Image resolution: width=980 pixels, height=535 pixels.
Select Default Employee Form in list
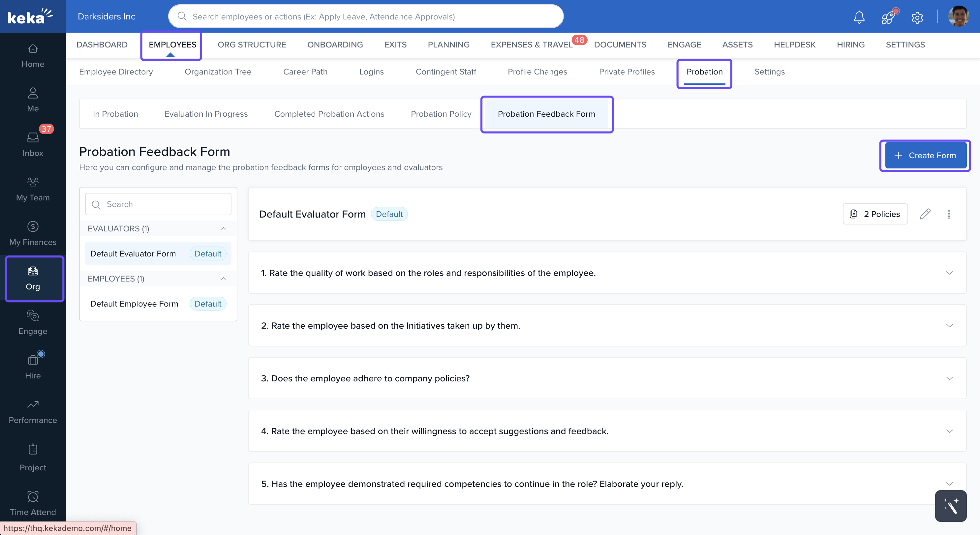134,304
